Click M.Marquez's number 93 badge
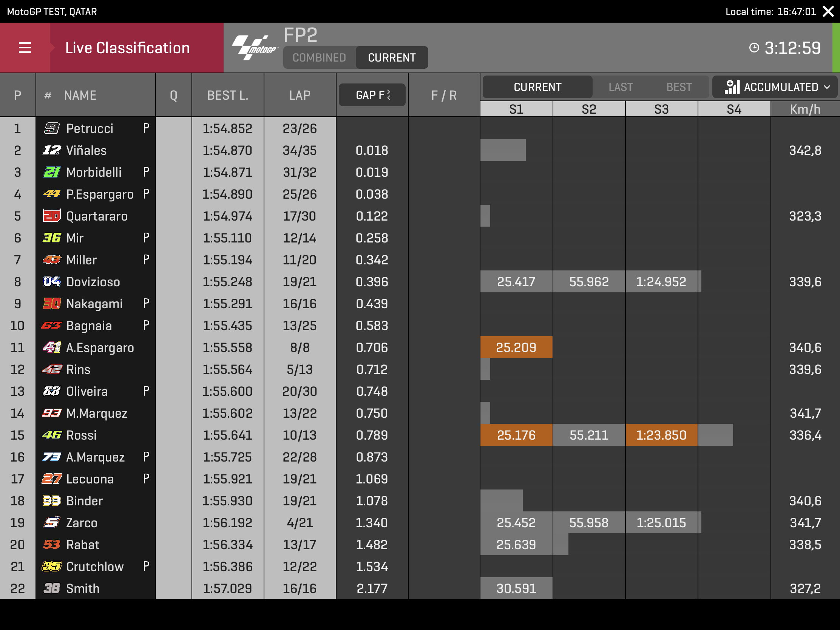840x630 pixels. coord(52,413)
